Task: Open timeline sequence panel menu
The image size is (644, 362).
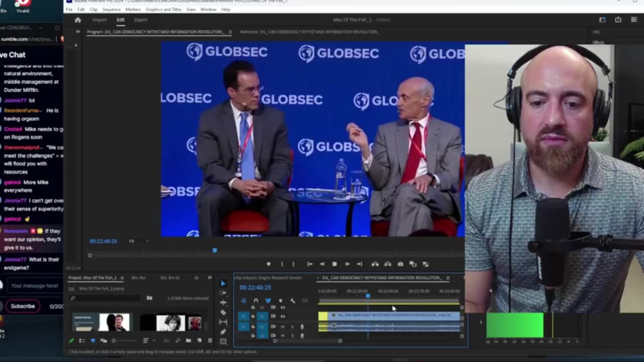Action: (x=448, y=278)
